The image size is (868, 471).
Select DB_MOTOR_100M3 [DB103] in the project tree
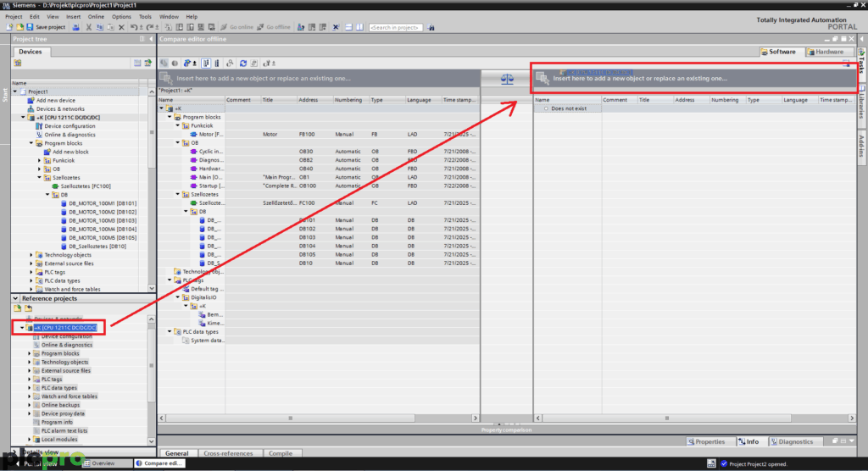point(102,221)
